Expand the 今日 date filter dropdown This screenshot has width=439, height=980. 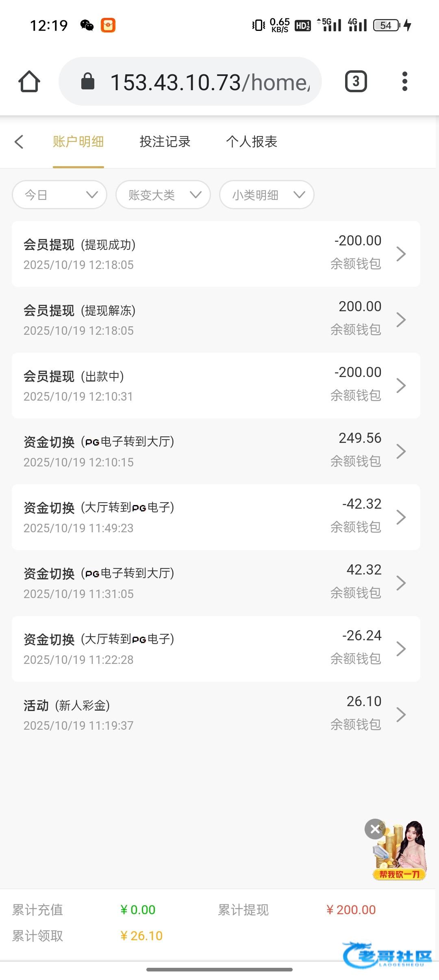coord(59,195)
